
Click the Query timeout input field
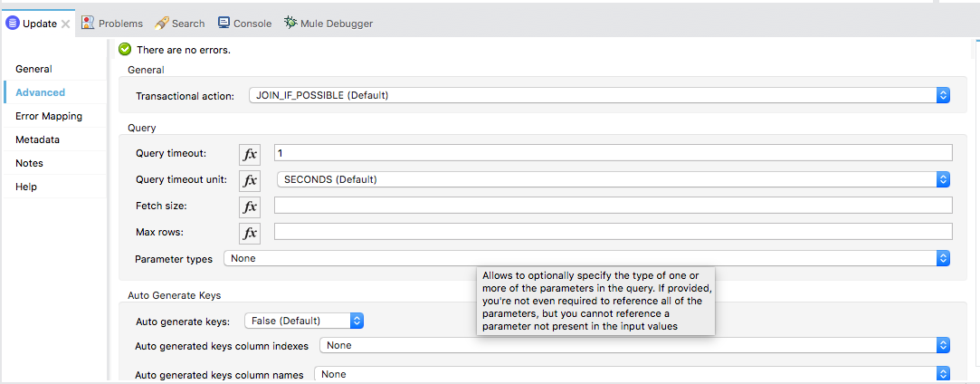point(613,153)
